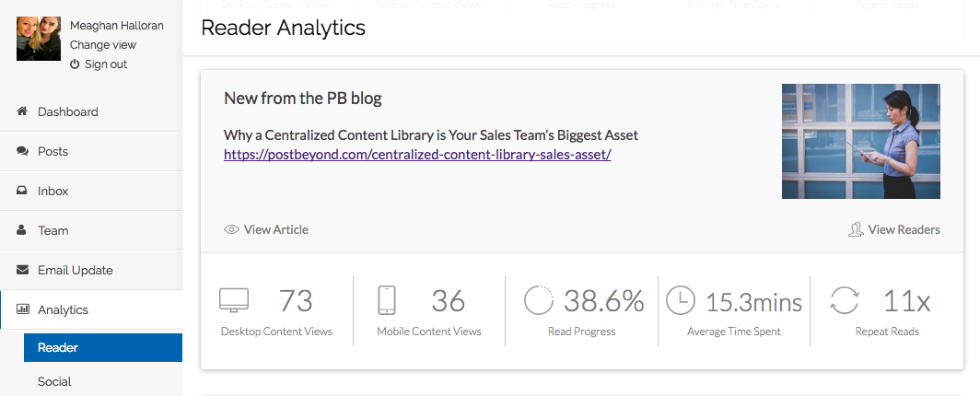Viewport: 980px width, 396px height.
Task: Sign out of the account
Action: point(105,64)
